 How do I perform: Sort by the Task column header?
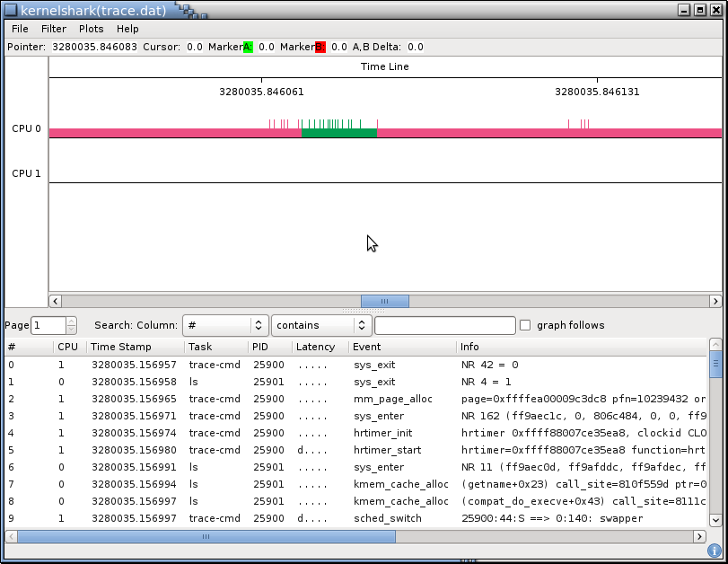[x=216, y=347]
